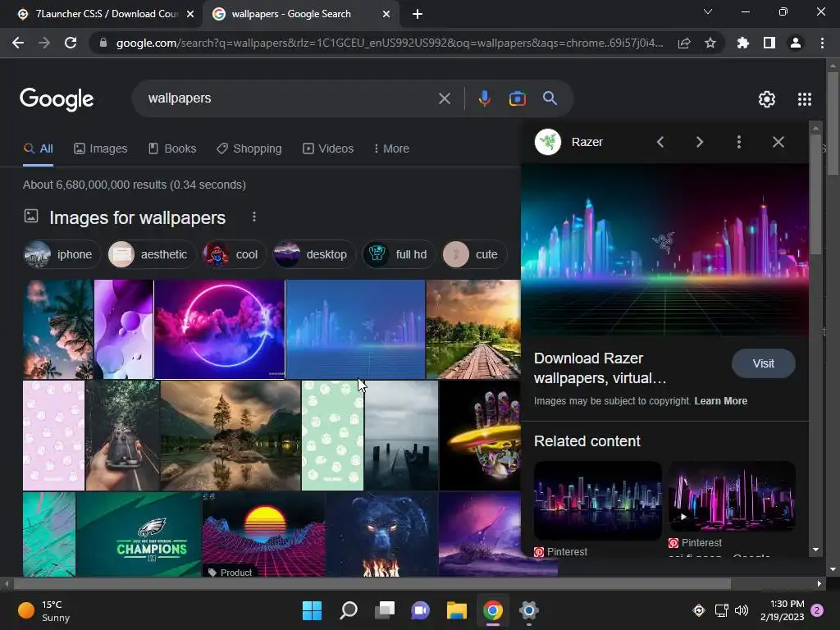Click the magnifier search button
840x630 pixels.
(x=550, y=98)
